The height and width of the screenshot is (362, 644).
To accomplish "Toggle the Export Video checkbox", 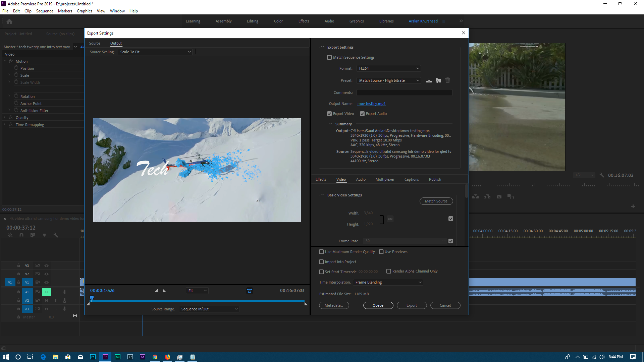I will click(329, 114).
